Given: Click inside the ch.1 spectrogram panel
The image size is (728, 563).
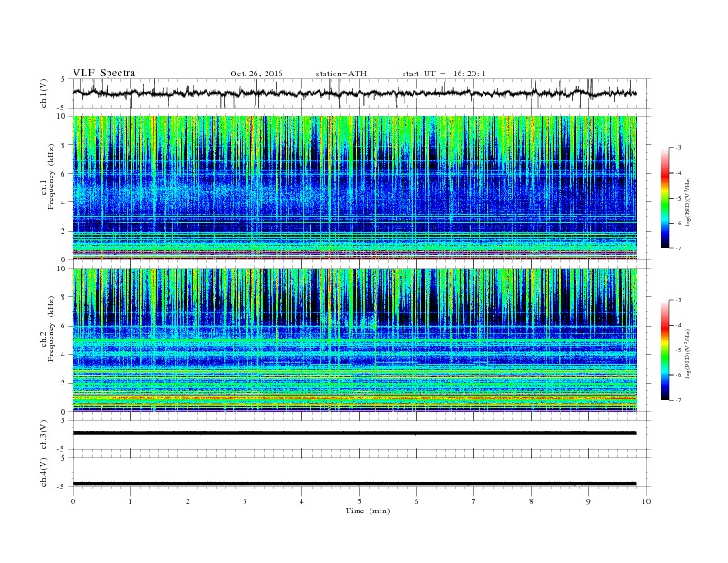Looking at the screenshot, I should pos(354,188).
